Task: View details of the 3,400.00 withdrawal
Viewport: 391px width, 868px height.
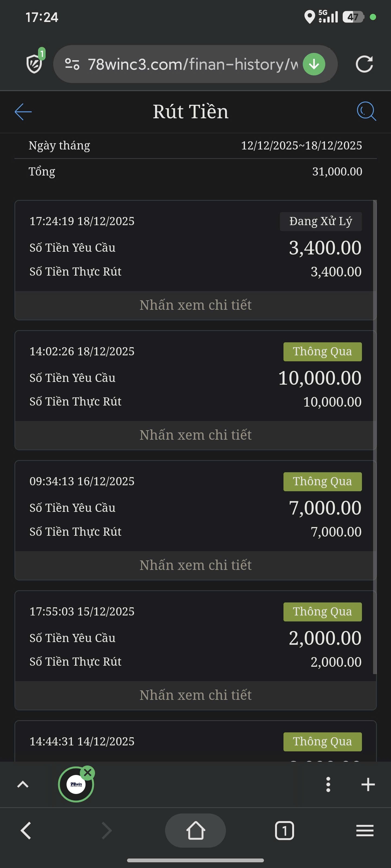Action: tap(195, 305)
